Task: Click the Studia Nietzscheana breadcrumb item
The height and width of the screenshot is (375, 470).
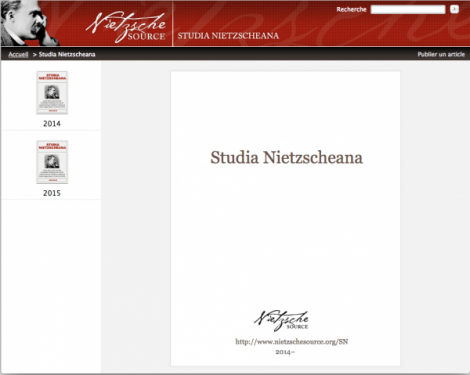Action: click(x=67, y=54)
